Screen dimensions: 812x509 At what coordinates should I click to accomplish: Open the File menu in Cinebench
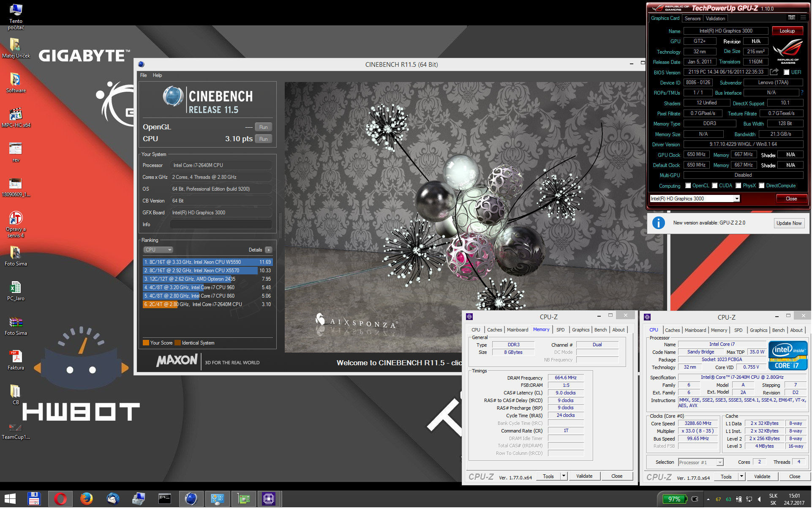(144, 75)
